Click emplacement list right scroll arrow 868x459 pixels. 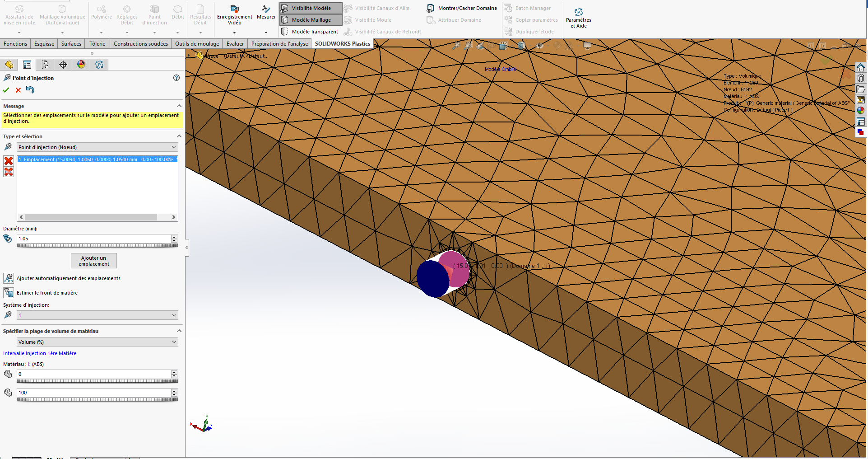(174, 217)
